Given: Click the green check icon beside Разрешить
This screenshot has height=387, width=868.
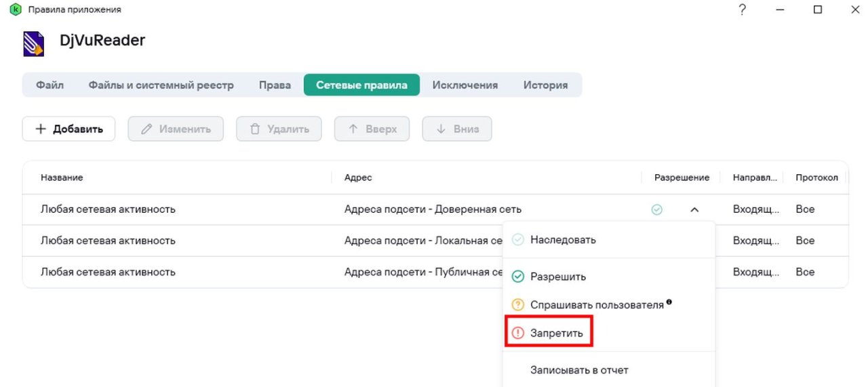Looking at the screenshot, I should coord(518,277).
